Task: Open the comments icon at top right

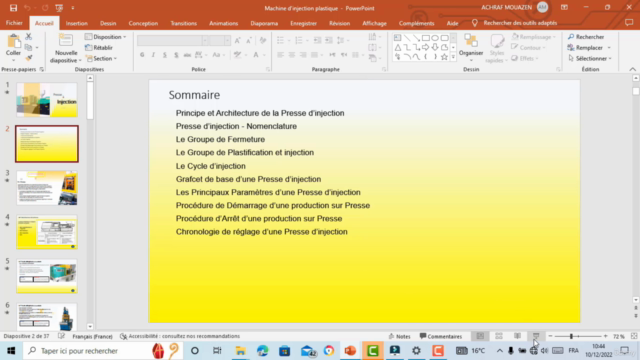Action: (x=629, y=23)
